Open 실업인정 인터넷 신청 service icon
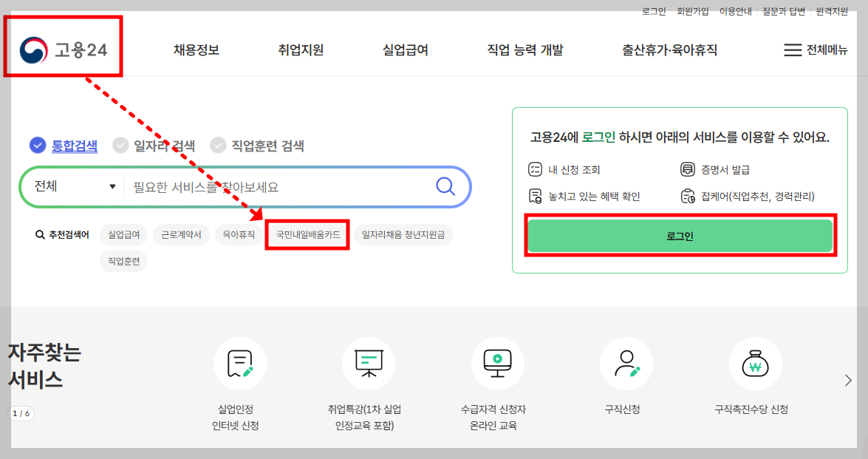The width and height of the screenshot is (868, 459). tap(239, 364)
